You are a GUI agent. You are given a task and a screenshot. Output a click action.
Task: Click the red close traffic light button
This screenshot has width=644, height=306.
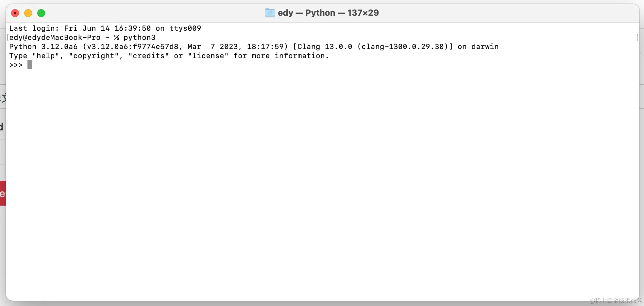click(x=15, y=13)
